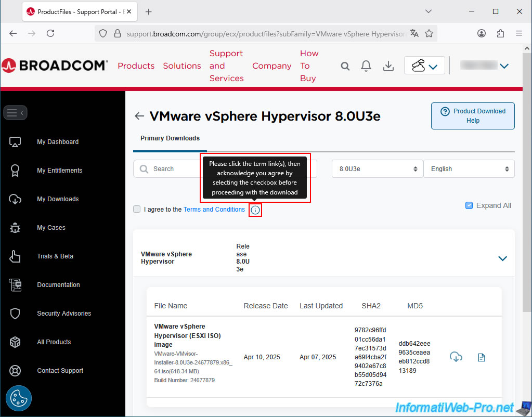Uncheck the Expand All checkbox
532x417 pixels.
(469, 205)
